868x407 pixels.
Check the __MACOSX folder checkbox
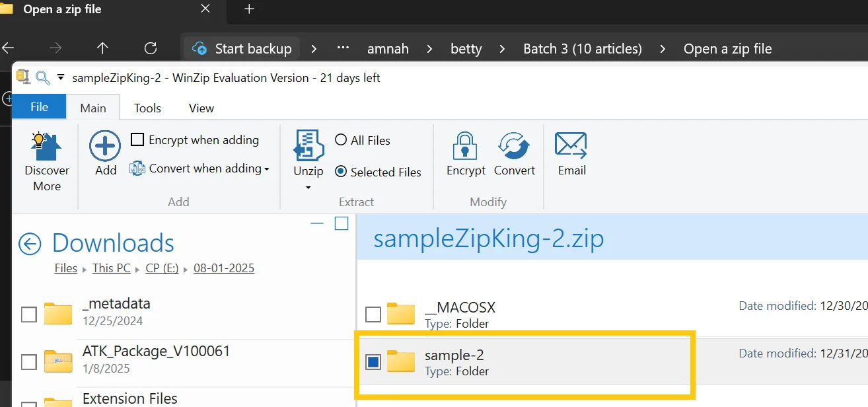[373, 314]
